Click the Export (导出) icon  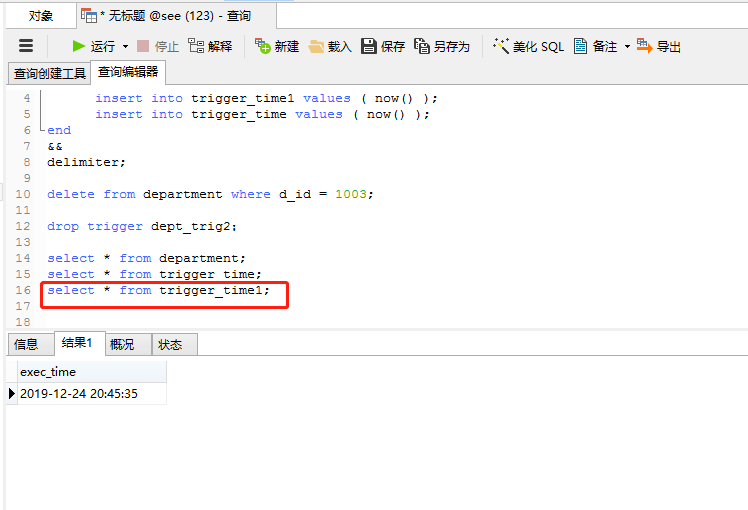point(644,46)
